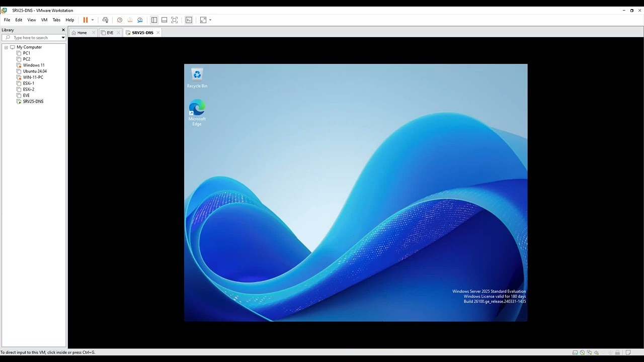Select Ubuntu 24.04 VM in the library

(x=35, y=71)
